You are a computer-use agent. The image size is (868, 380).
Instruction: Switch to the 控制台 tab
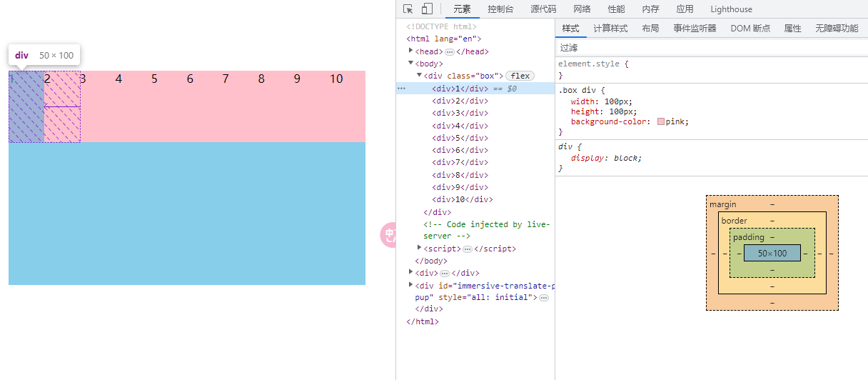click(500, 9)
